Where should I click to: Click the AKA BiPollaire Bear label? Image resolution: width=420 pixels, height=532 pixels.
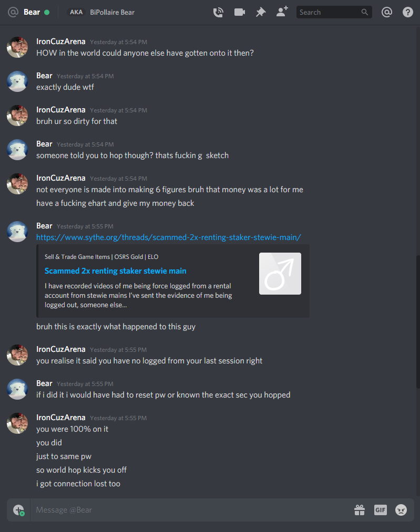[101, 12]
